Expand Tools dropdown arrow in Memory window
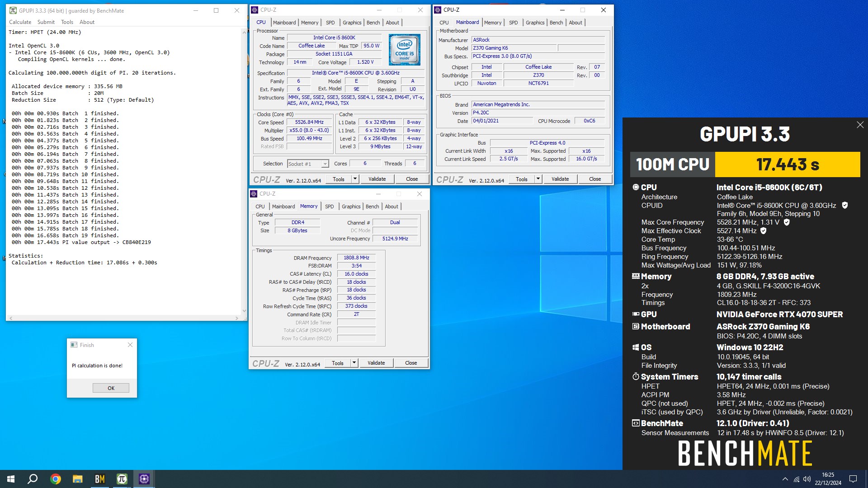Viewport: 868px width, 488px height. (354, 363)
